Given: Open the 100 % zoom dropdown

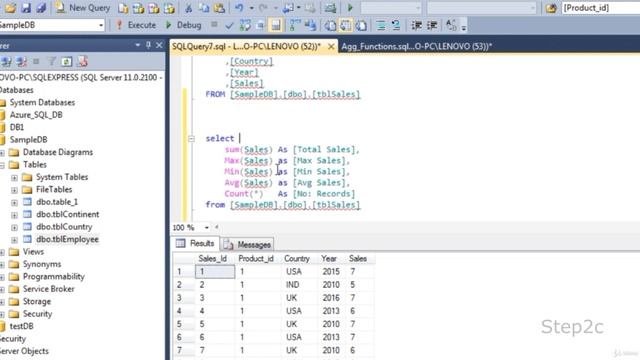Looking at the screenshot, I should [207, 228].
